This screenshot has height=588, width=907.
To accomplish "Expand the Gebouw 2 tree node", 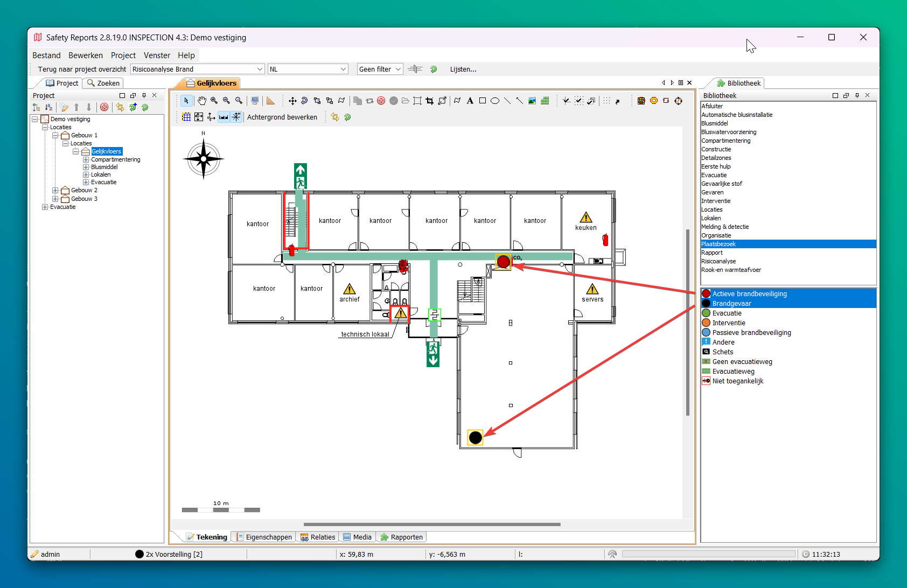I will 55,190.
